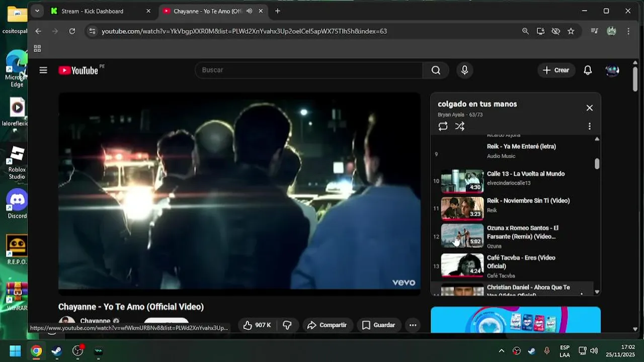
Task: Go forward in Chrome
Action: tap(55, 31)
